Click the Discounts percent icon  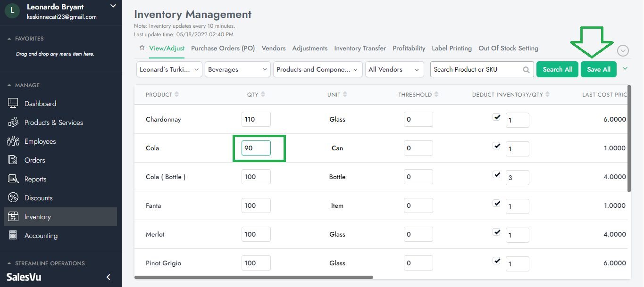click(x=13, y=198)
